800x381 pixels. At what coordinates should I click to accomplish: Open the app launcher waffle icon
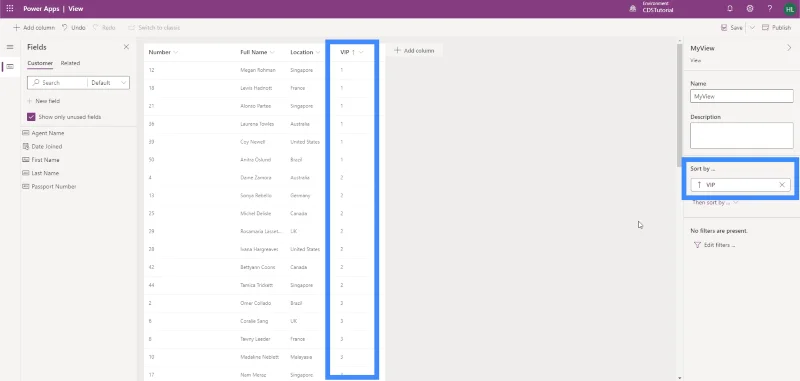[10, 9]
